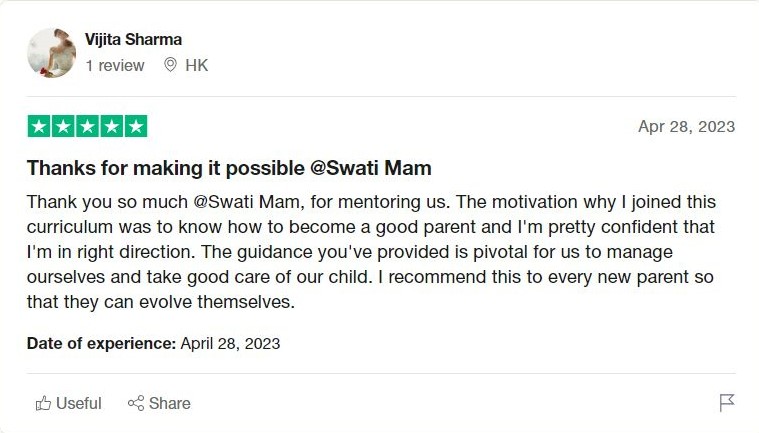Flag this review with the flag icon
The image size is (759, 433).
point(727,403)
